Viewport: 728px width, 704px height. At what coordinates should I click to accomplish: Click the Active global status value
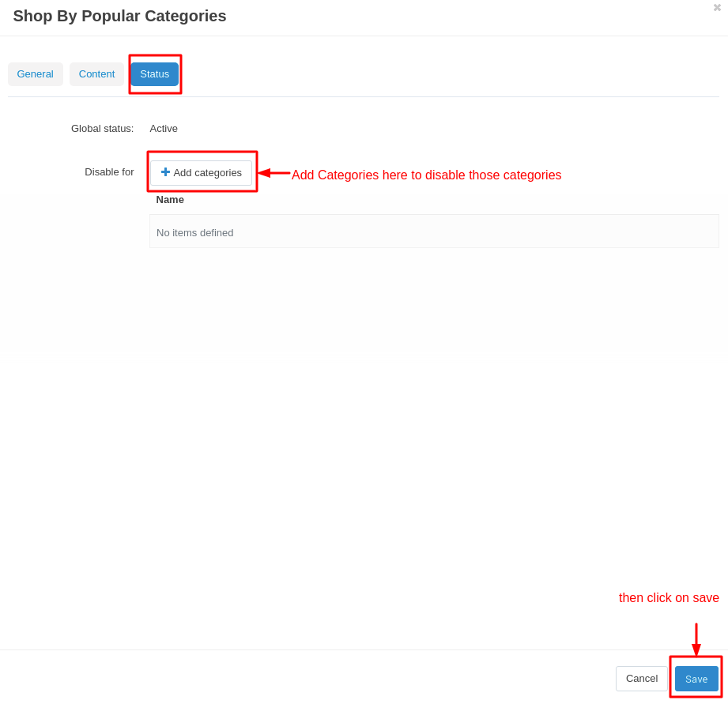click(x=164, y=129)
